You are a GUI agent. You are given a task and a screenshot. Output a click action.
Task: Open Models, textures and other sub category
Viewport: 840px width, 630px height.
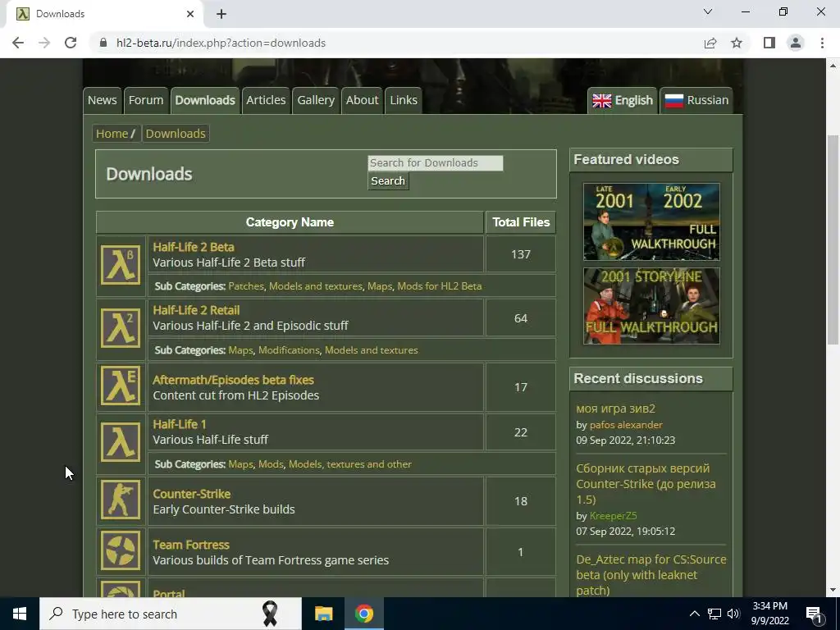[349, 464]
